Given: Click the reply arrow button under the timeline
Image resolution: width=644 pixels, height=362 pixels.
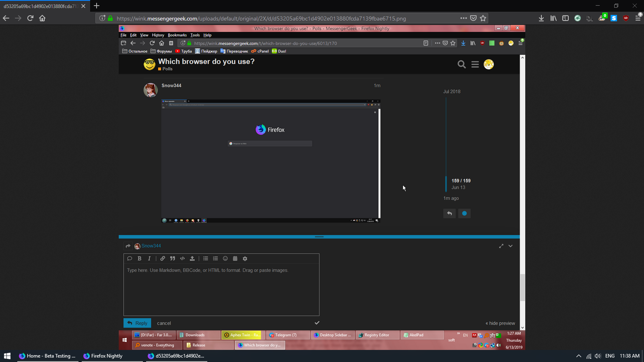Looking at the screenshot, I should tap(450, 213).
